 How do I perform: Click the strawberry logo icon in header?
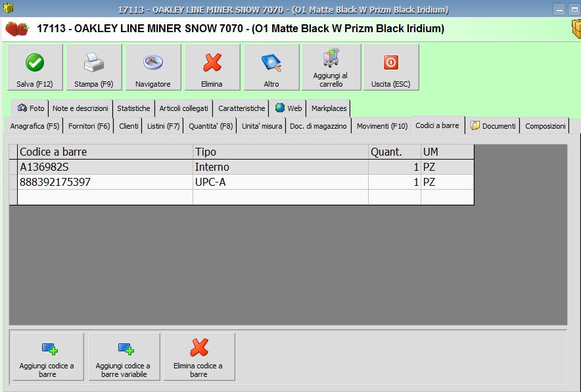pos(17,28)
